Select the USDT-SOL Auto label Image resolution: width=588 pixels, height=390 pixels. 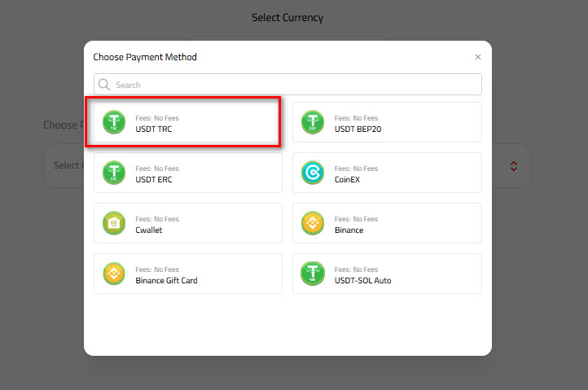pos(363,281)
